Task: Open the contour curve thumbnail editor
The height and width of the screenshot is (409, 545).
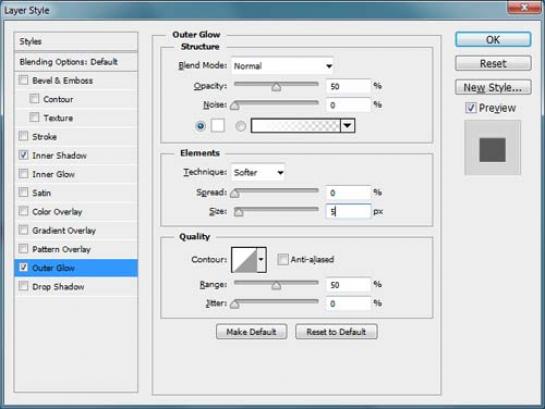Action: click(244, 260)
